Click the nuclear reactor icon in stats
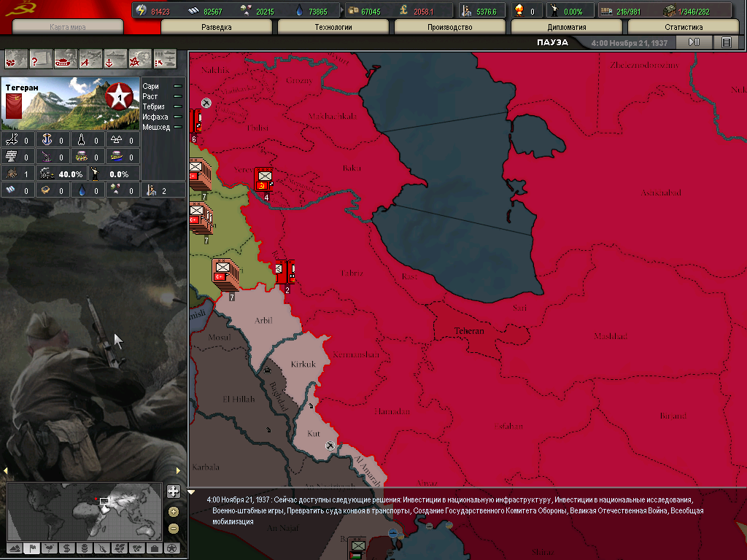This screenshot has width=747, height=560. pyautogui.click(x=117, y=139)
